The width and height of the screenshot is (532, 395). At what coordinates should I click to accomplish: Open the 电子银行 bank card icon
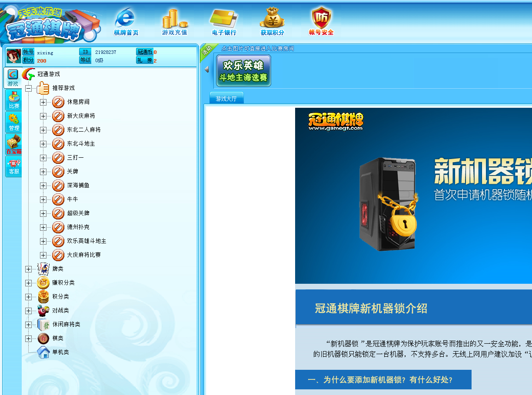(224, 22)
